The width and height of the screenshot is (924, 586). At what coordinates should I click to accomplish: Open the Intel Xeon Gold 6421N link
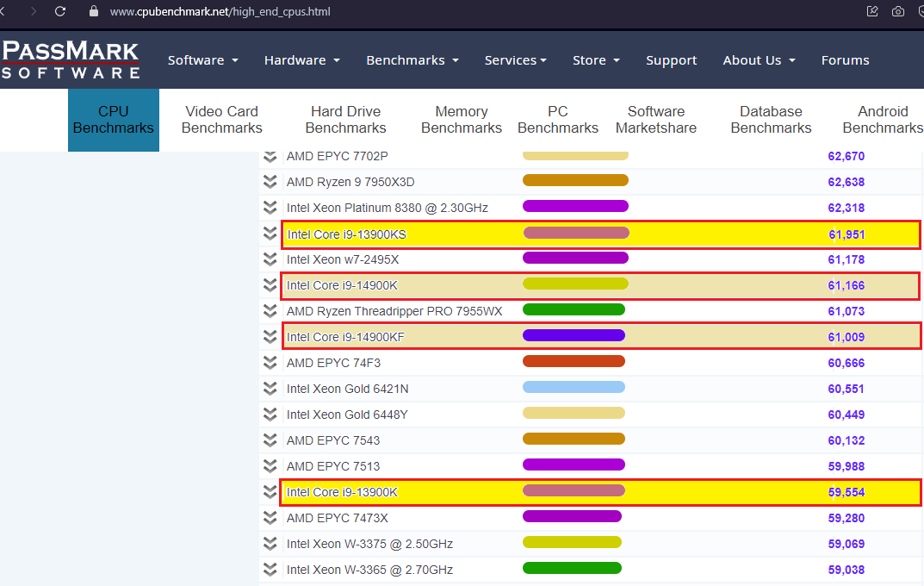(348, 390)
